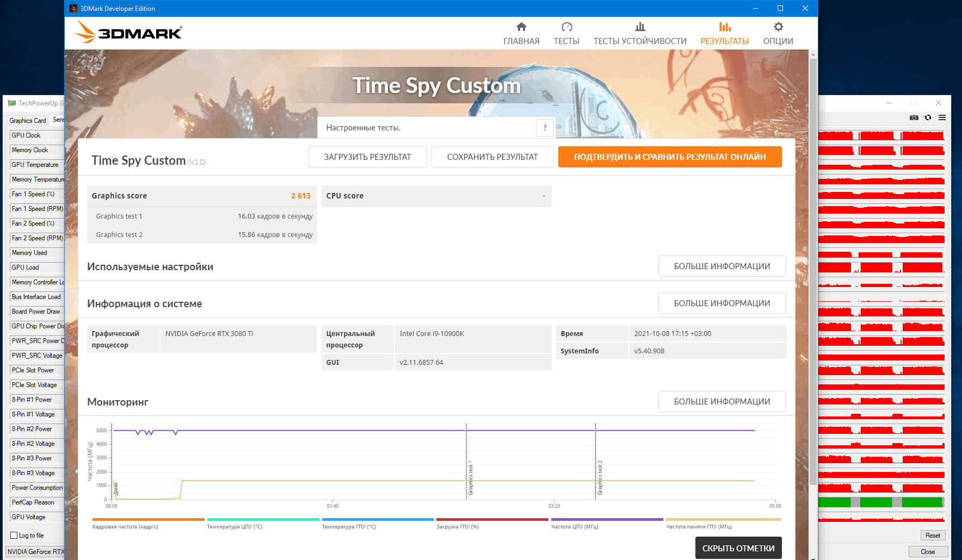Open the question mark help button

click(x=545, y=128)
